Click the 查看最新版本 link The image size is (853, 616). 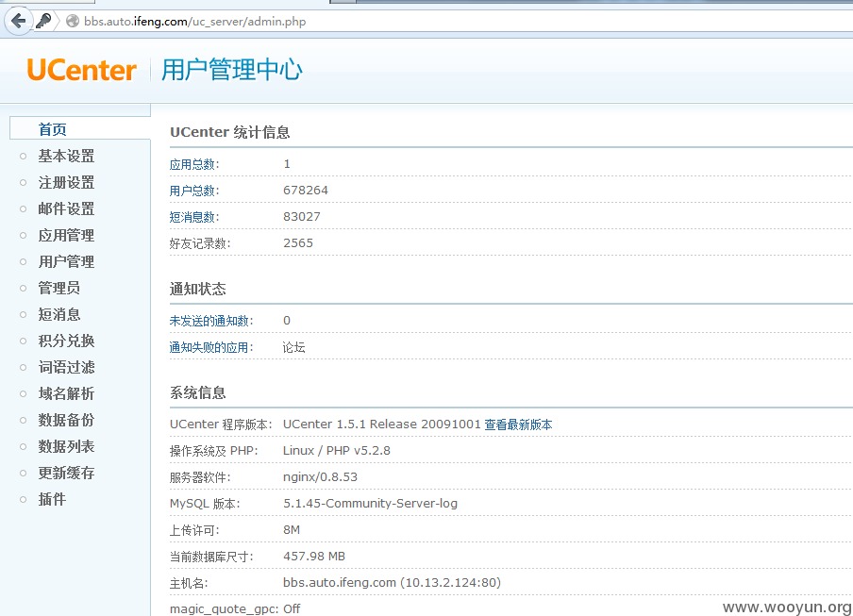pyautogui.click(x=518, y=425)
